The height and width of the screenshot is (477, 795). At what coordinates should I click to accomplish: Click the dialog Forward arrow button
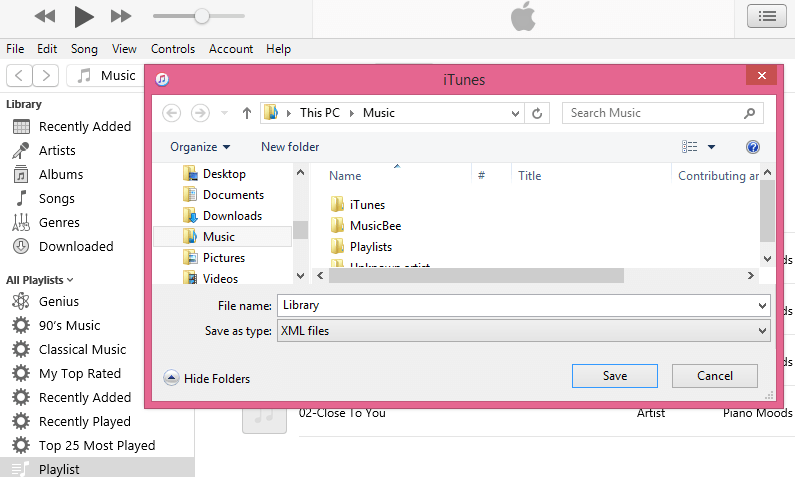coord(200,113)
